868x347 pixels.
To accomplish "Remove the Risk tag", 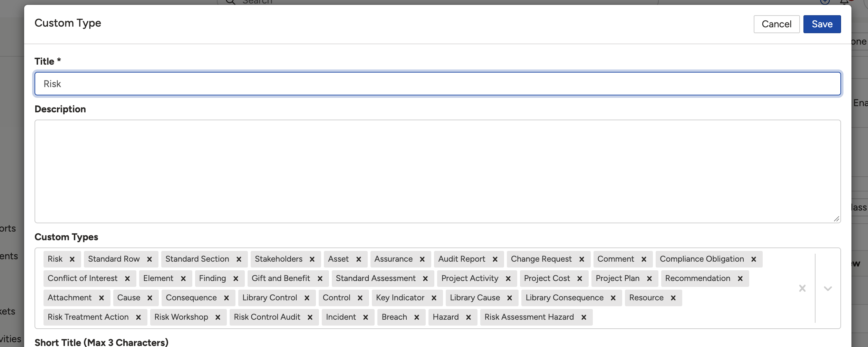I will pyautogui.click(x=72, y=259).
